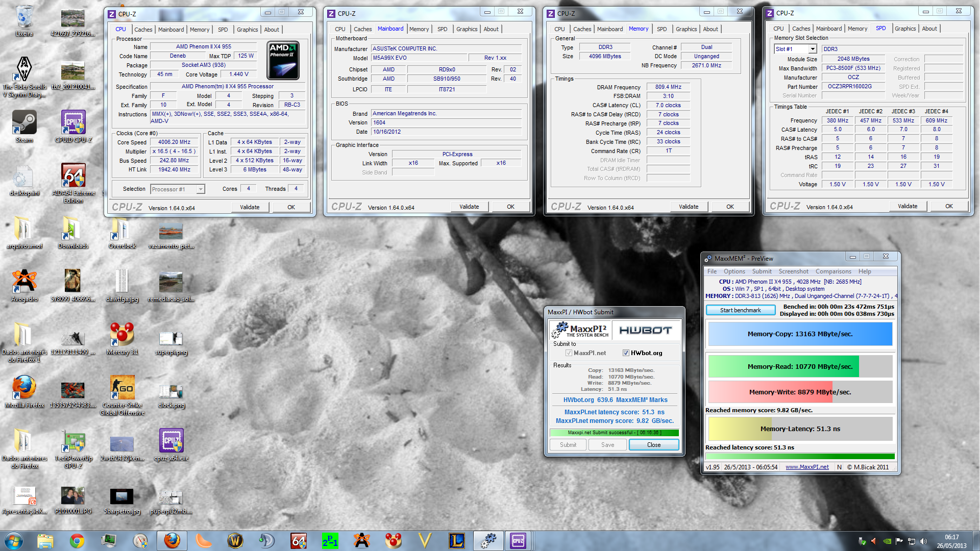Open the P1010001.JPG desktop thumbnail
This screenshot has width=980, height=551.
click(73, 499)
